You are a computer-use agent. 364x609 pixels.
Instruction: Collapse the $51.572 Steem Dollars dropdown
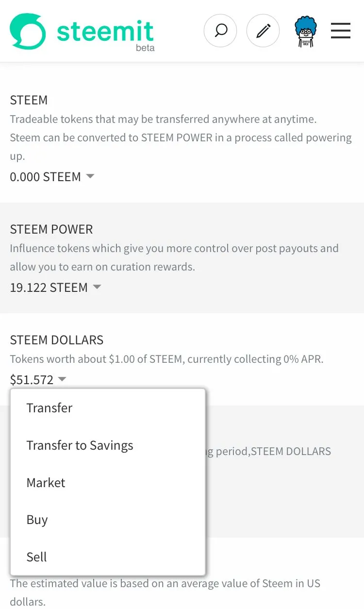pos(32,380)
